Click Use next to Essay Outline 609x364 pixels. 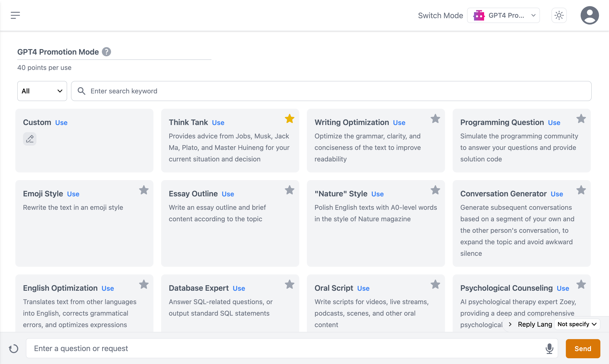pyautogui.click(x=228, y=194)
